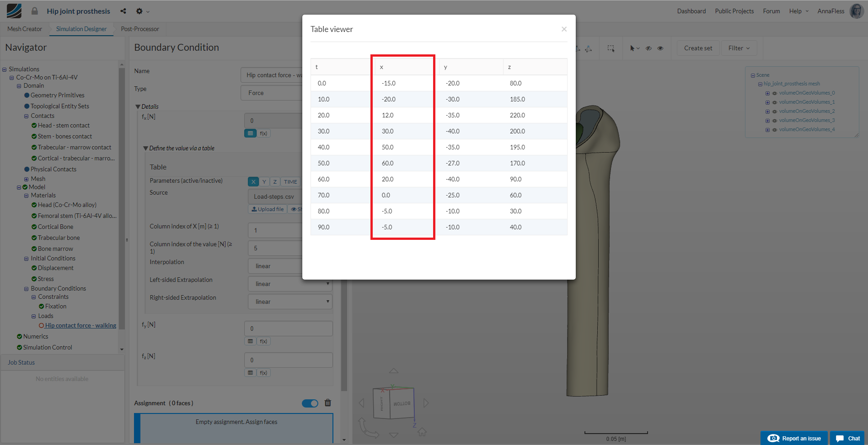Screen dimensions: 868x445
Task: Open the Help menu
Action: click(x=798, y=11)
